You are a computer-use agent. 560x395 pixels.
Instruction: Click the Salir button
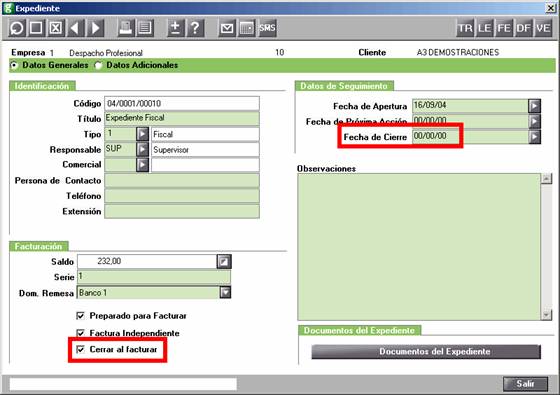tap(525, 384)
